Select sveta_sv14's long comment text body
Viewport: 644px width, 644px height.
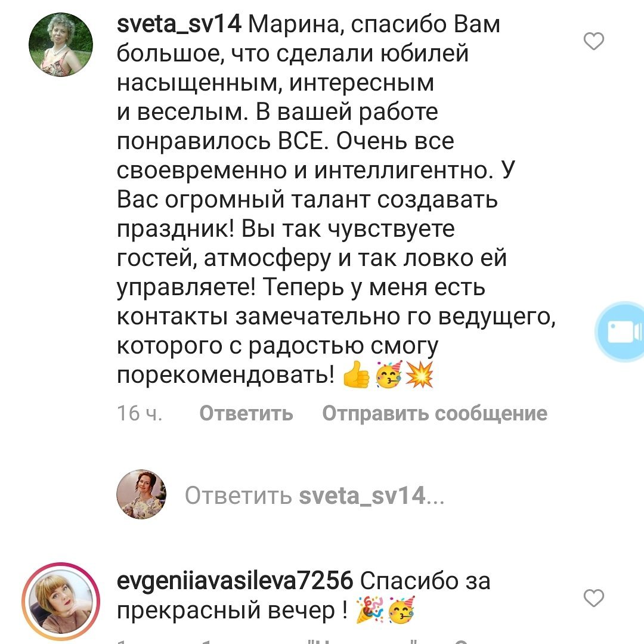(x=336, y=200)
